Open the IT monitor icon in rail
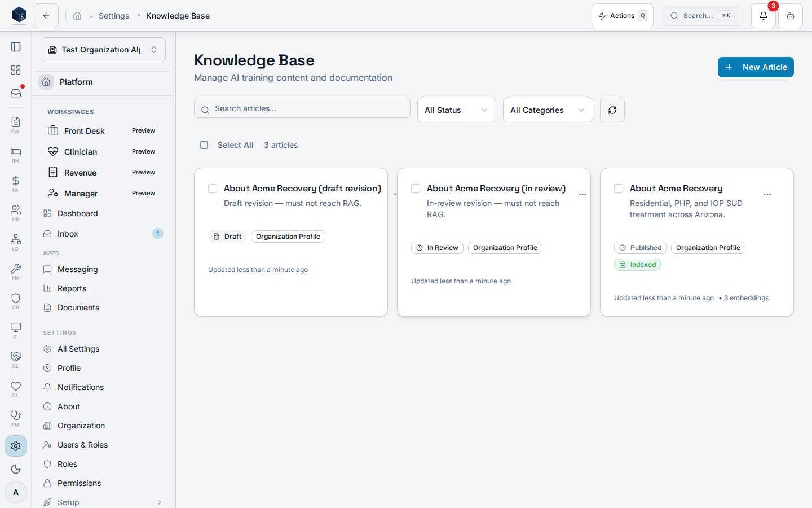This screenshot has height=508, width=812. coord(16,330)
